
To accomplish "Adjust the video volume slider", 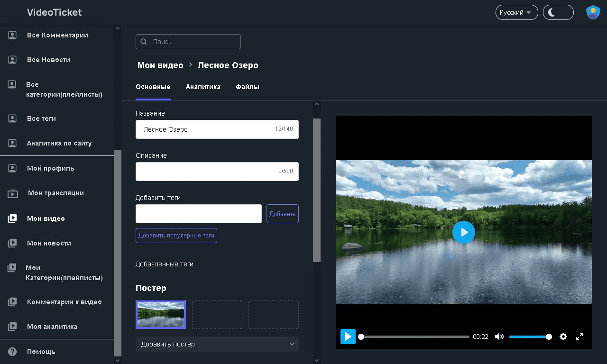I will pos(529,337).
